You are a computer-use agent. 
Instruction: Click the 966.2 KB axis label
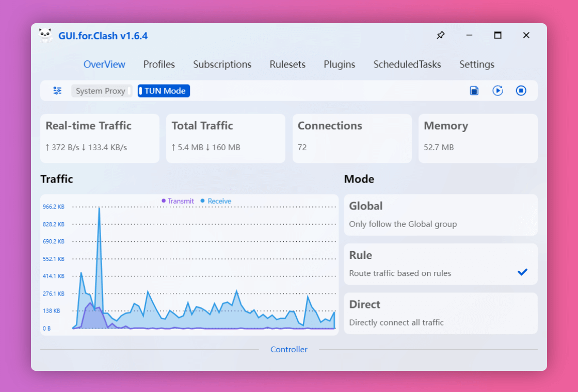[x=54, y=207]
